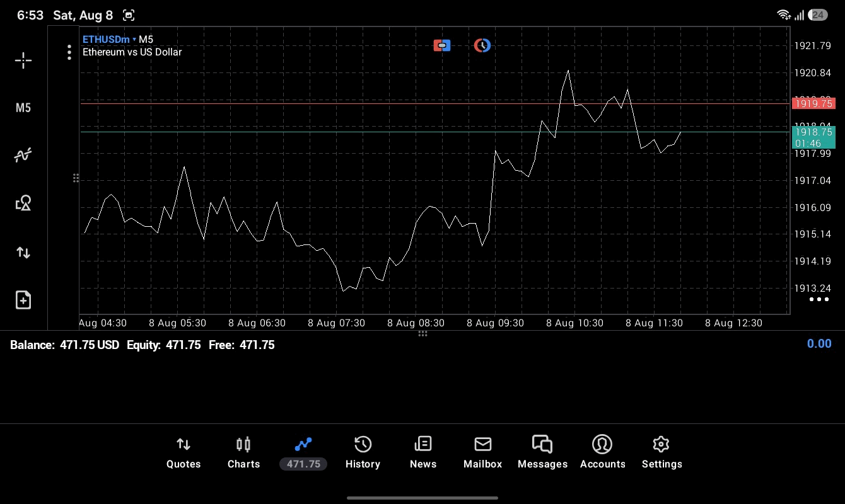Tap the Free 471.75 margin value

[241, 345]
